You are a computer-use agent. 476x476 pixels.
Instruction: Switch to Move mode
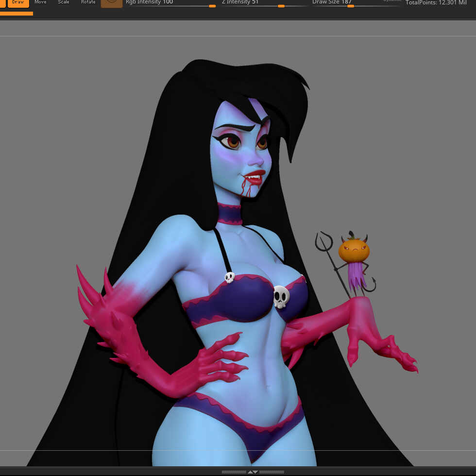[41, 3]
